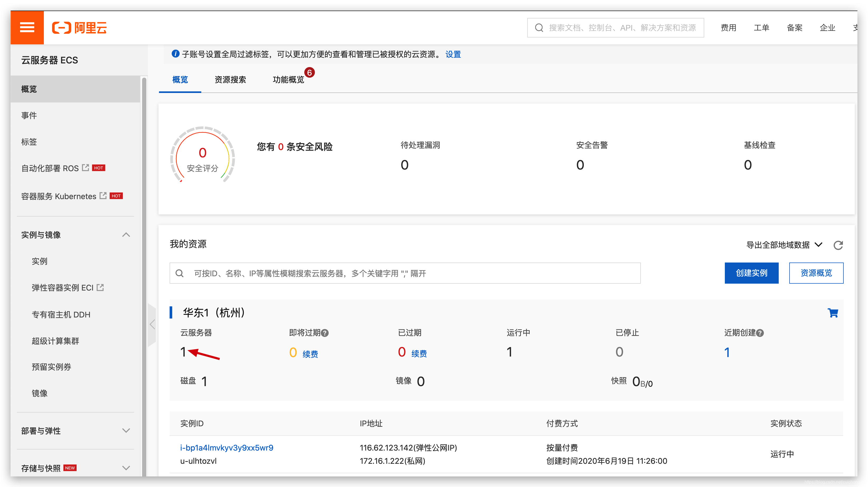This screenshot has height=487, width=868.
Task: Open 费用 in the top navigation
Action: (x=728, y=28)
